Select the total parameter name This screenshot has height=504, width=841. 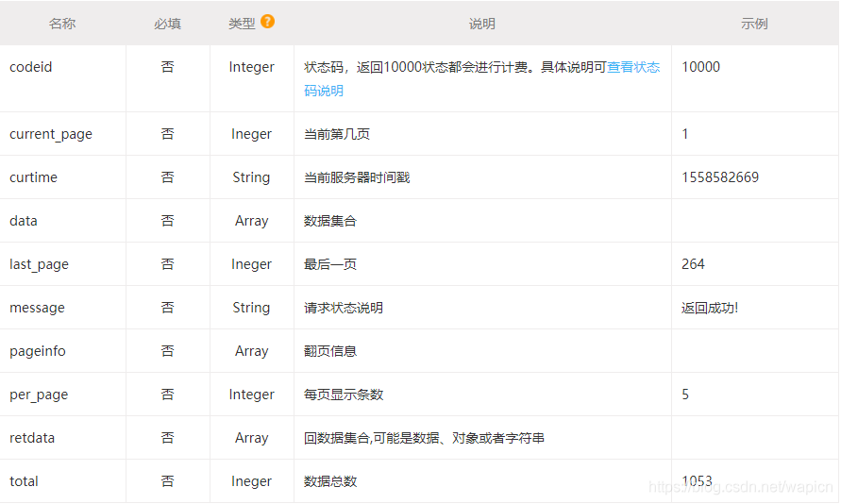coord(25,481)
